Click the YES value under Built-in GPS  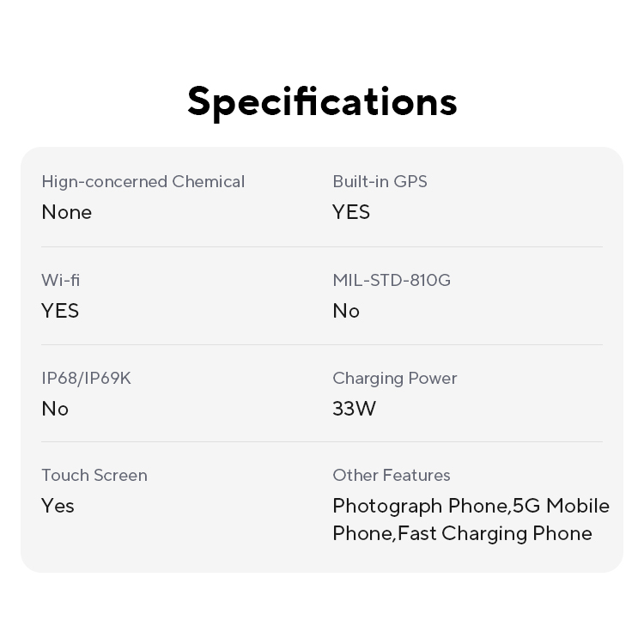point(351,212)
